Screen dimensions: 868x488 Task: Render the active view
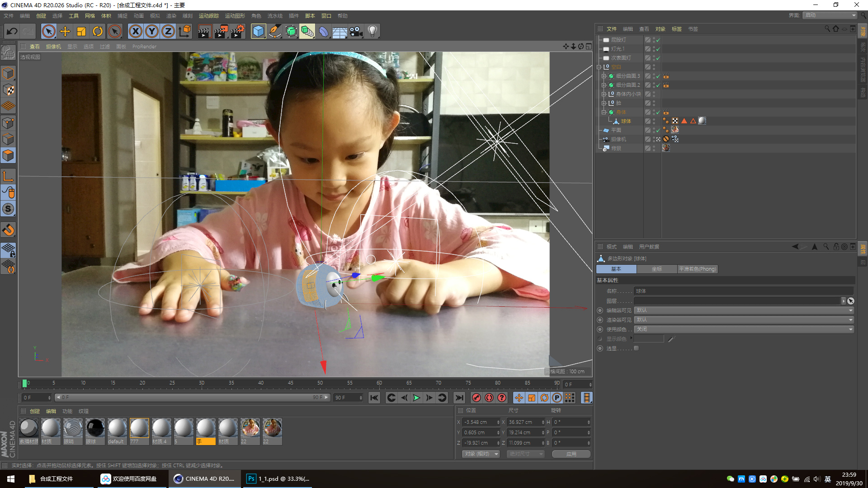pos(204,31)
